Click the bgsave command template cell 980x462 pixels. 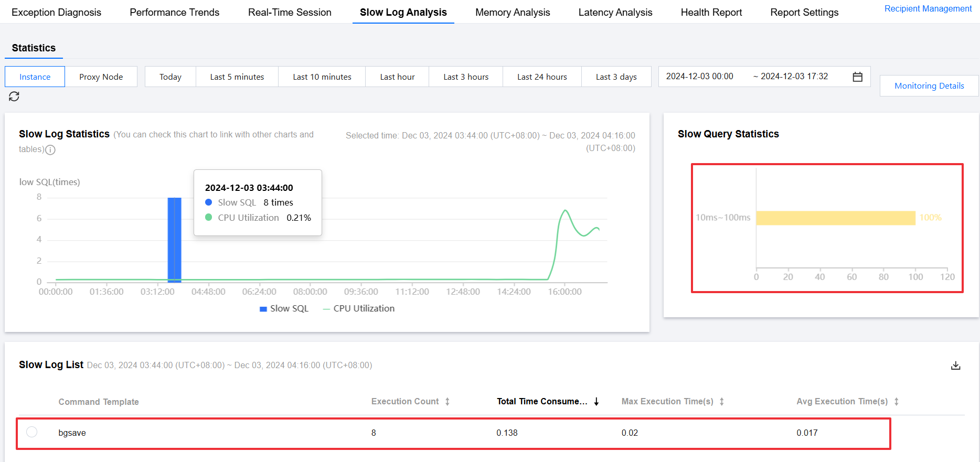[x=72, y=433]
